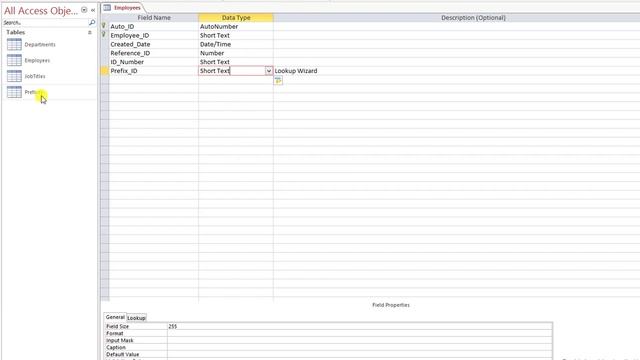Viewport: 640px width, 360px height.
Task: Click the Prefix table icon
Action: coord(14,92)
